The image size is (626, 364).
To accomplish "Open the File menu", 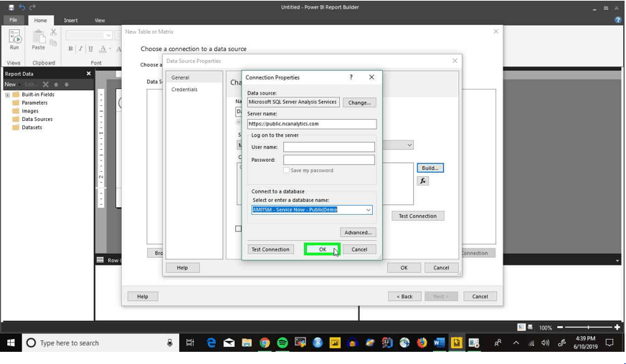I will pos(13,20).
